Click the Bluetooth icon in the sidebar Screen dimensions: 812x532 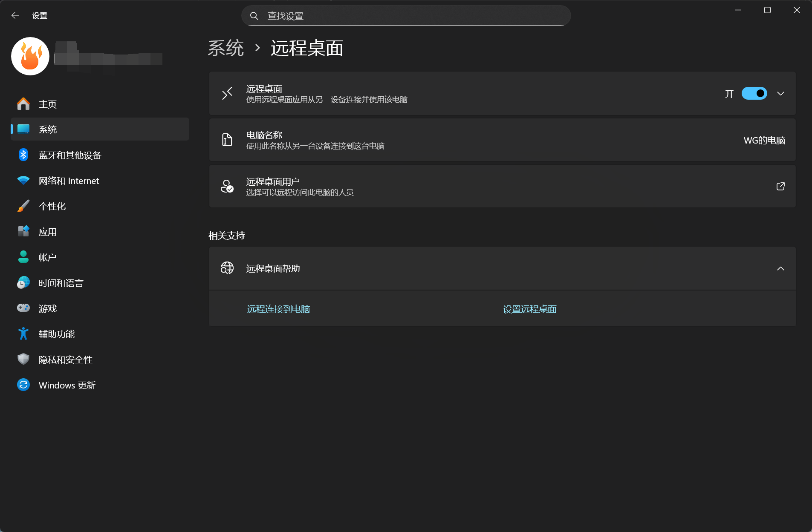[23, 155]
